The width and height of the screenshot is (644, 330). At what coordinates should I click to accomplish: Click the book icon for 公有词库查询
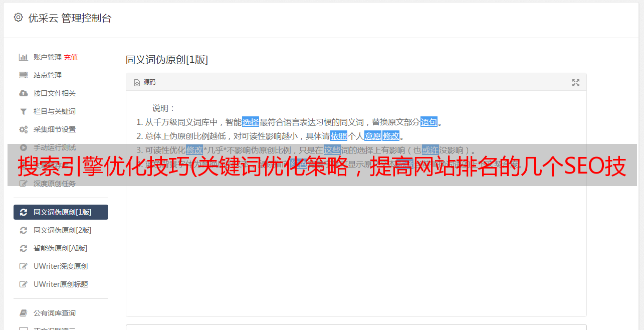tap(23, 313)
